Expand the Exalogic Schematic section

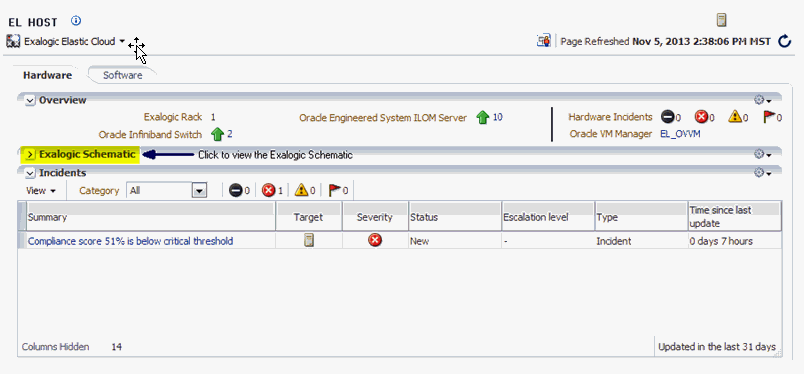click(30, 154)
